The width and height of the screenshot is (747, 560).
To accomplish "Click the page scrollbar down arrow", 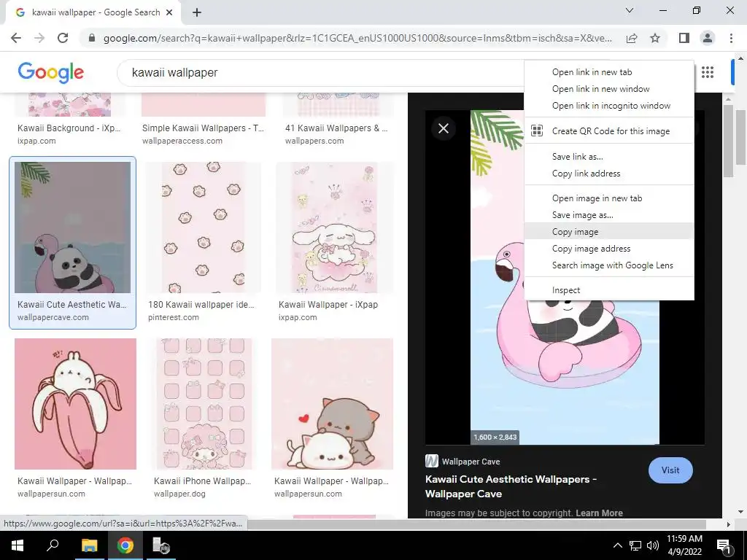I will (x=740, y=512).
